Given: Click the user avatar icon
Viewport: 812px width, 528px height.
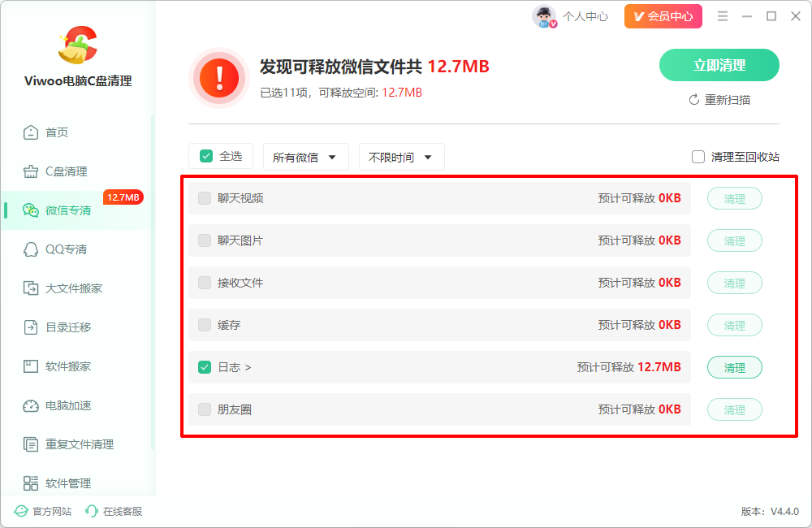Looking at the screenshot, I should (x=544, y=16).
